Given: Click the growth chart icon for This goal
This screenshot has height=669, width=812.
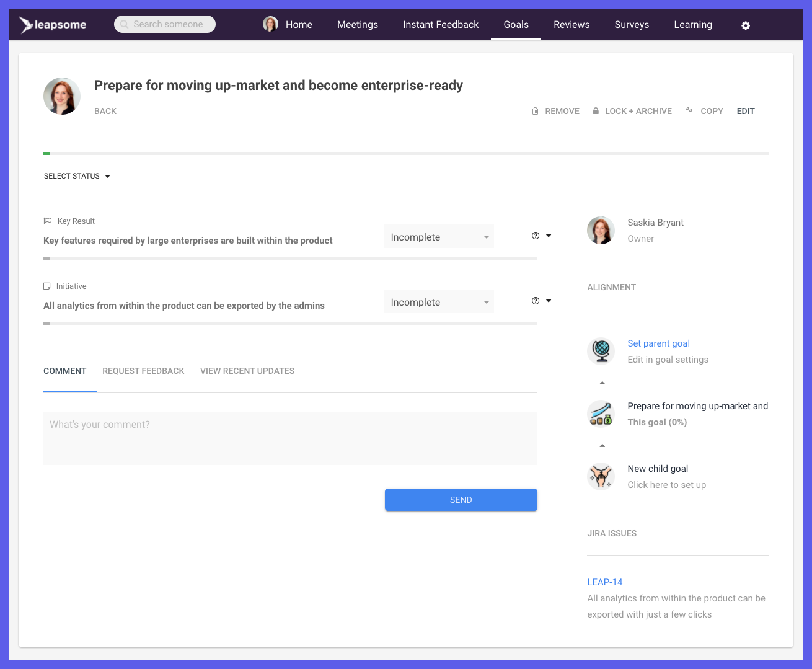Looking at the screenshot, I should tap(601, 414).
